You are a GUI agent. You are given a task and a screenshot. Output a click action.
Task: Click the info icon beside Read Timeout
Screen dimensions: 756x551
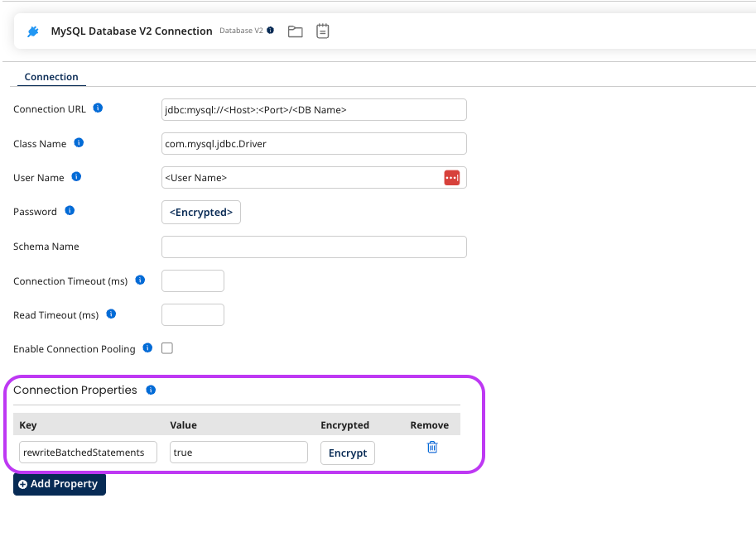click(110, 314)
